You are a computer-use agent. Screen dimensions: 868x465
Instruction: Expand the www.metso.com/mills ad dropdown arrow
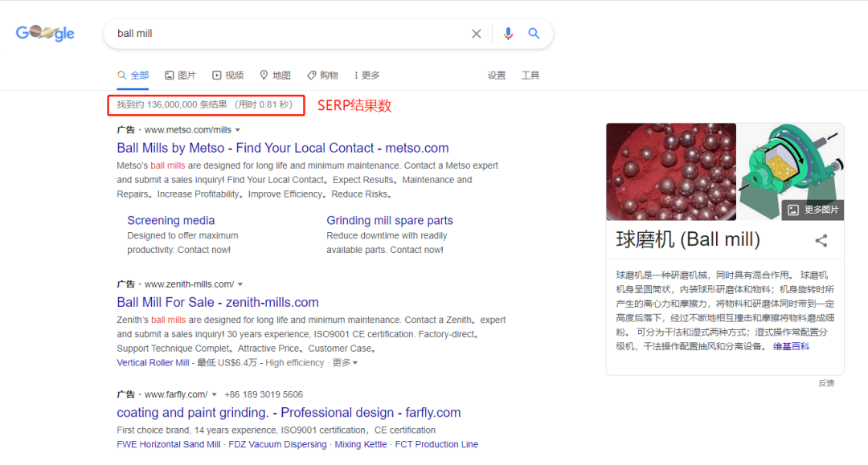(x=238, y=130)
